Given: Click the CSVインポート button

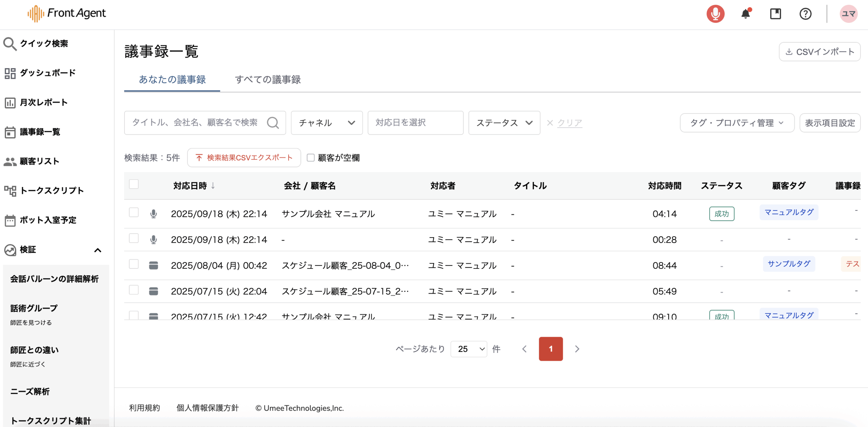Looking at the screenshot, I should click(819, 52).
